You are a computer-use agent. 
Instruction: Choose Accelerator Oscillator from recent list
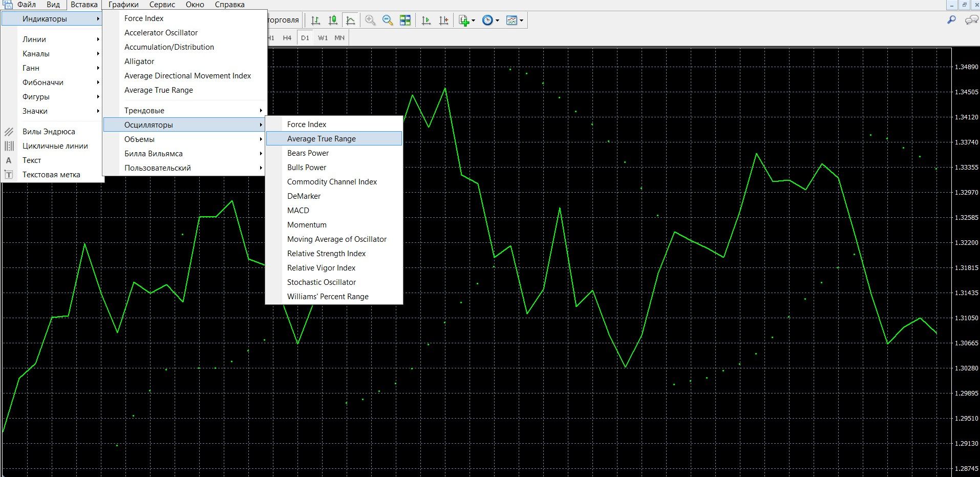[x=184, y=33]
